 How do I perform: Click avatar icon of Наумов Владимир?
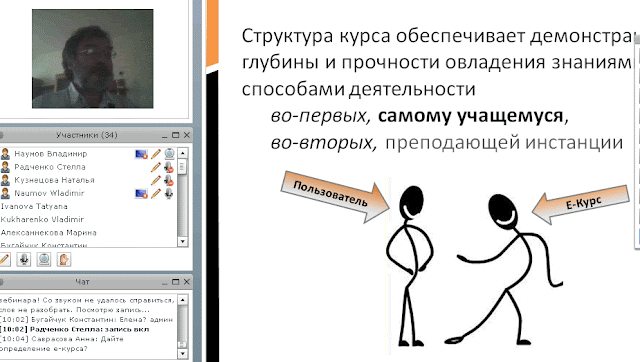(5, 154)
